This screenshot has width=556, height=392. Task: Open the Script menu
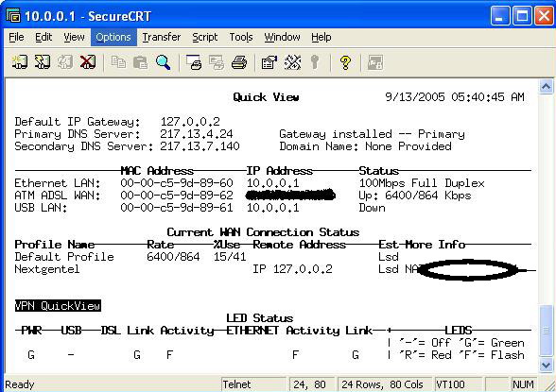(x=204, y=37)
